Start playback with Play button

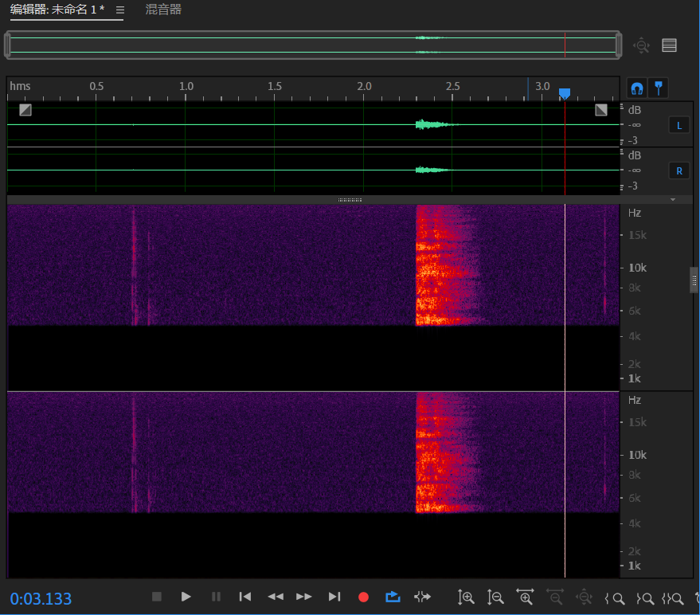(x=186, y=597)
